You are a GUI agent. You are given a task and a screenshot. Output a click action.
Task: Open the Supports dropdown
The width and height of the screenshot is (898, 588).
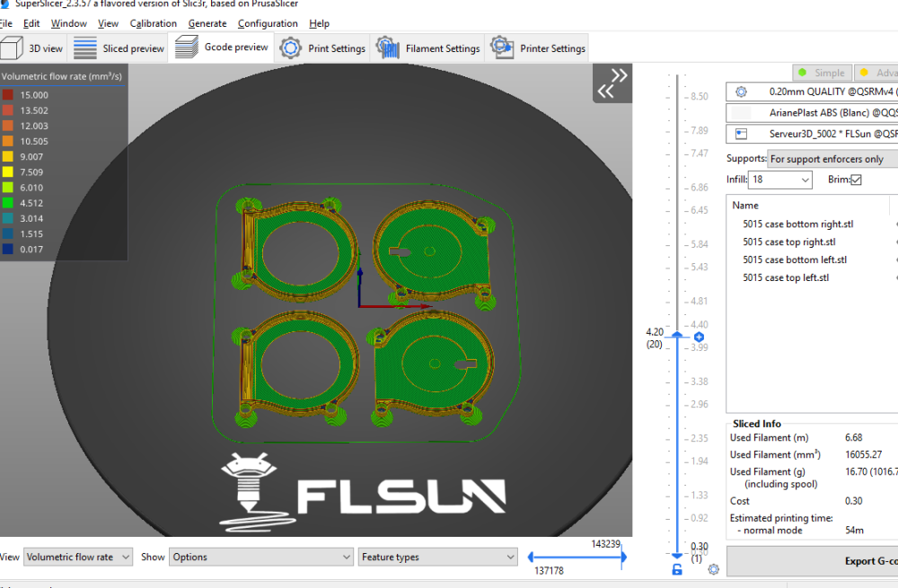tap(832, 159)
